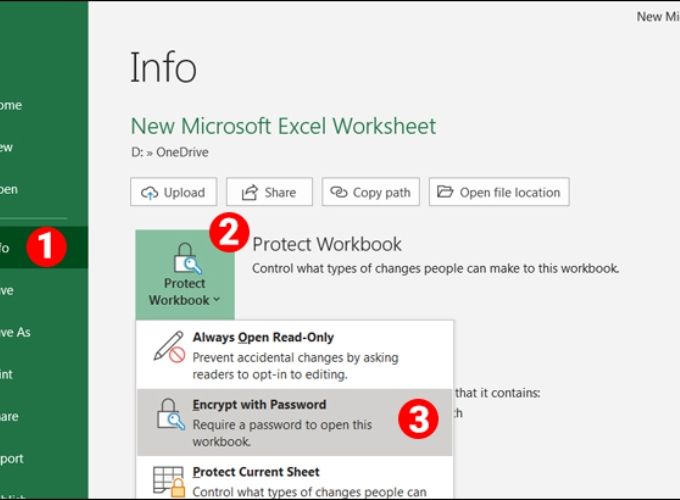Click the Share button
Image resolution: width=680 pixels, height=500 pixels.
point(269,192)
